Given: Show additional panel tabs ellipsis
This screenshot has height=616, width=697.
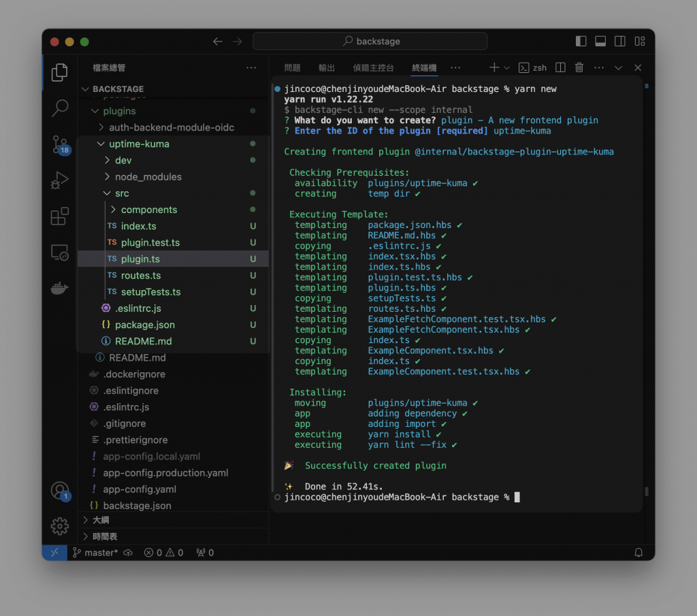Looking at the screenshot, I should pos(455,67).
